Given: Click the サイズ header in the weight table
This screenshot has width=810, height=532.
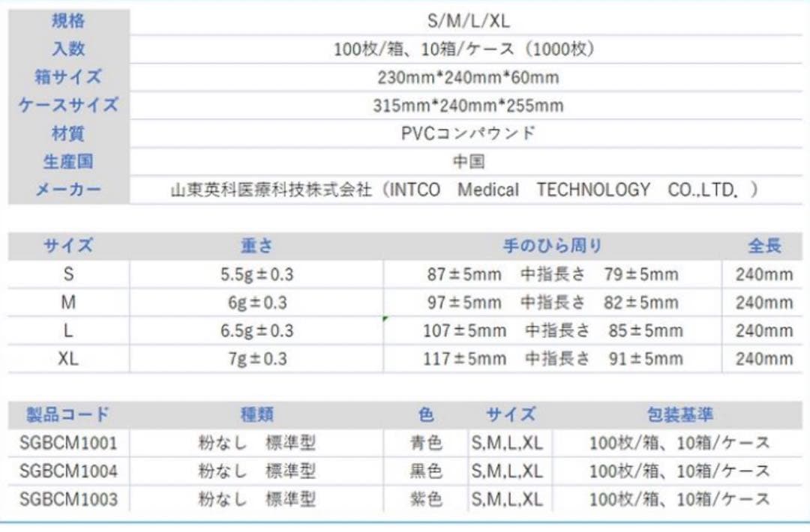Looking at the screenshot, I should point(68,246).
